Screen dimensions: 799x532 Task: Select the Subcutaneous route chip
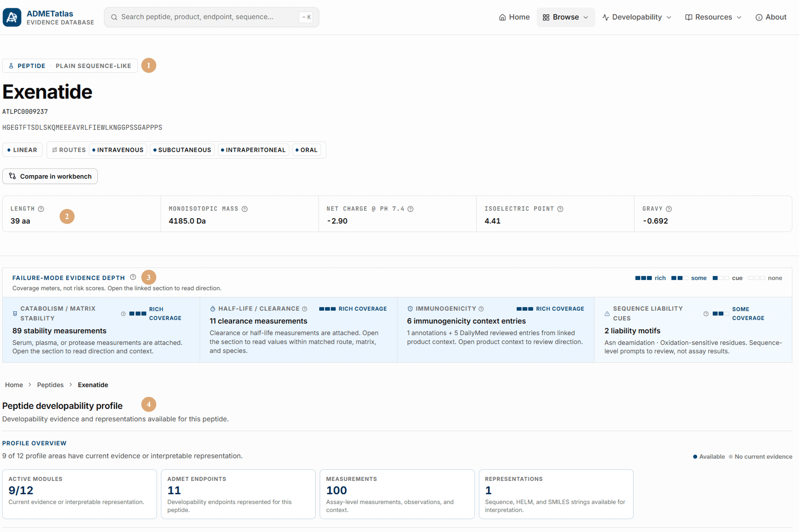coord(182,150)
